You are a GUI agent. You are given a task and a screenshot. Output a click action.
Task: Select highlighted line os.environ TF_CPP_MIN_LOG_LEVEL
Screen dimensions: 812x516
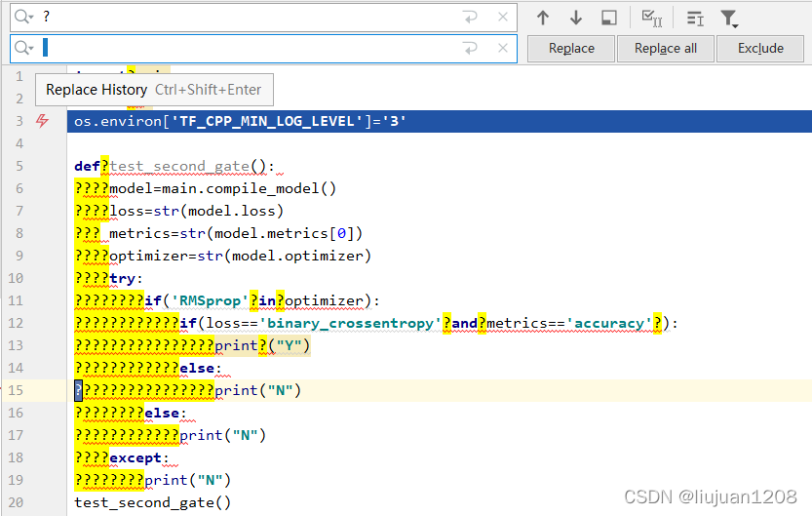[x=439, y=121]
